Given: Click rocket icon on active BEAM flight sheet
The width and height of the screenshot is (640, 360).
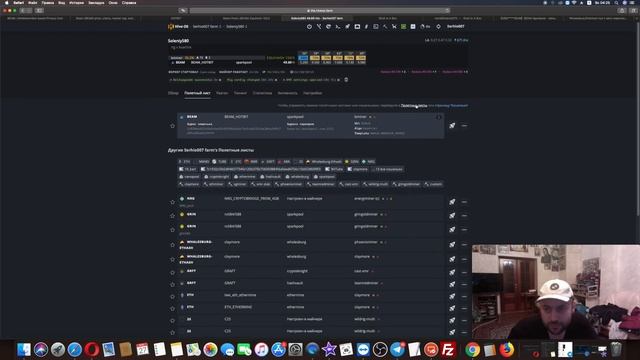Looking at the screenshot, I should pos(452,126).
